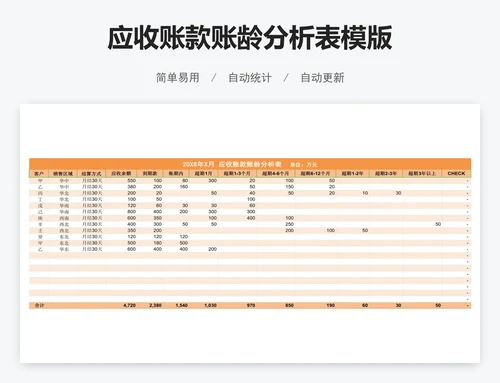Viewport: 500px width, 383px height.
Task: Click the 西南 sales region cell
Action: pos(64,218)
